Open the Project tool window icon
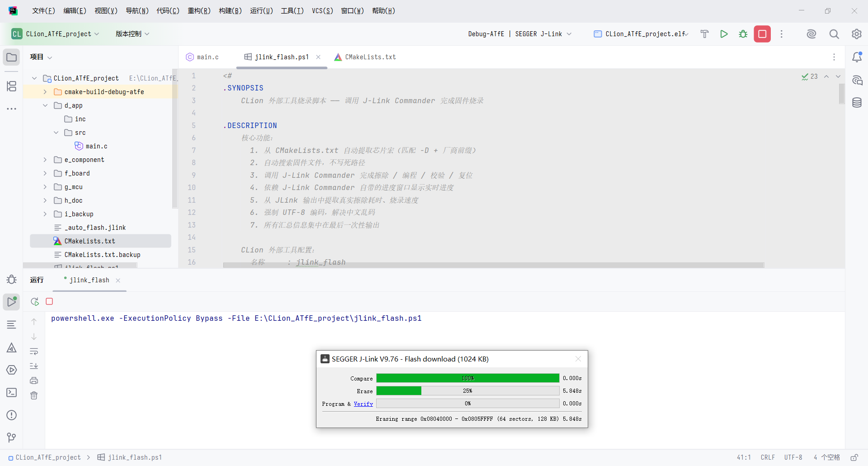Viewport: 868px width, 466px height. [x=12, y=57]
